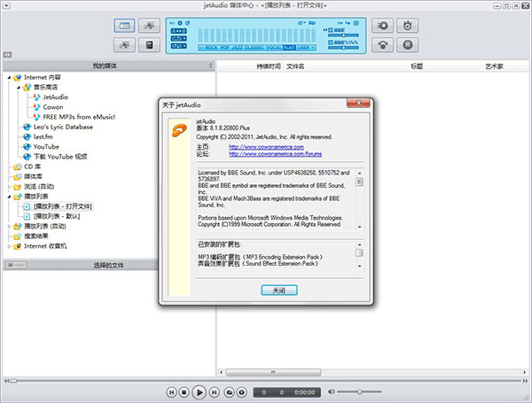This screenshot has height=403, width=532.
Task: Skip to the previous track
Action: point(172,392)
